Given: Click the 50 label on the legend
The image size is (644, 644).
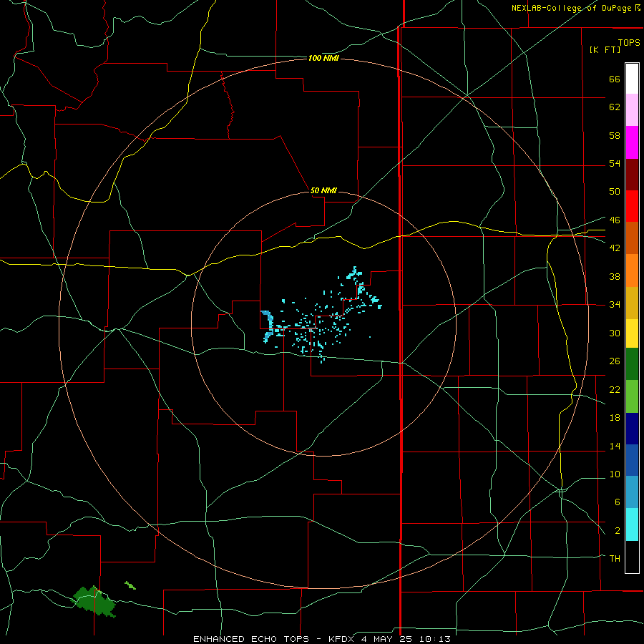Looking at the screenshot, I should tap(615, 191).
